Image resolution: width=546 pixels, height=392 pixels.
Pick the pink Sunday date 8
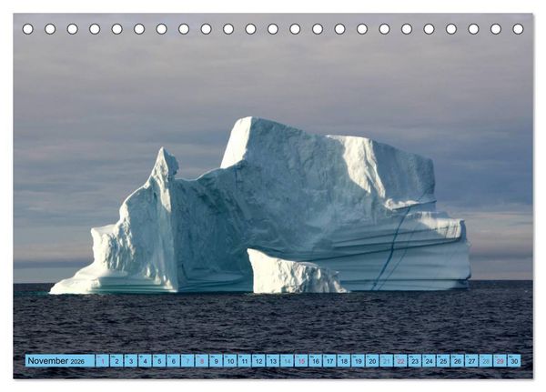coord(202,361)
